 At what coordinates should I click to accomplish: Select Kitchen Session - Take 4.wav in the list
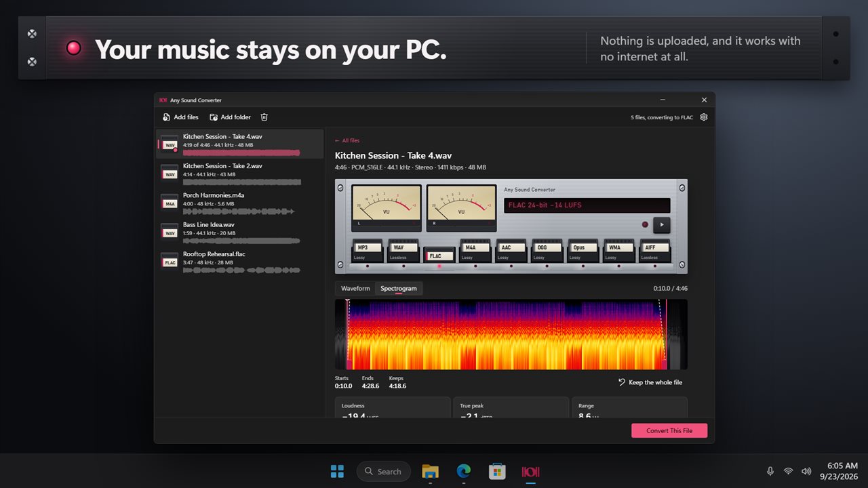[x=240, y=144]
